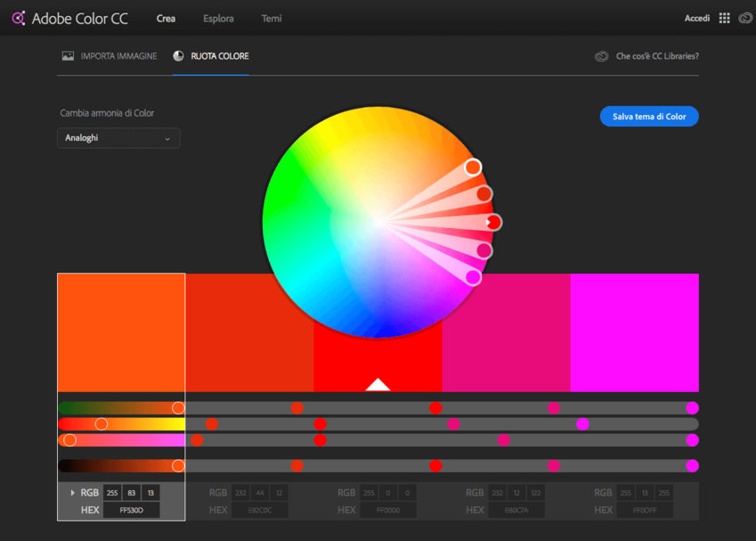Click the HEX field showing FF530D
This screenshot has height=541, width=756.
(131, 510)
